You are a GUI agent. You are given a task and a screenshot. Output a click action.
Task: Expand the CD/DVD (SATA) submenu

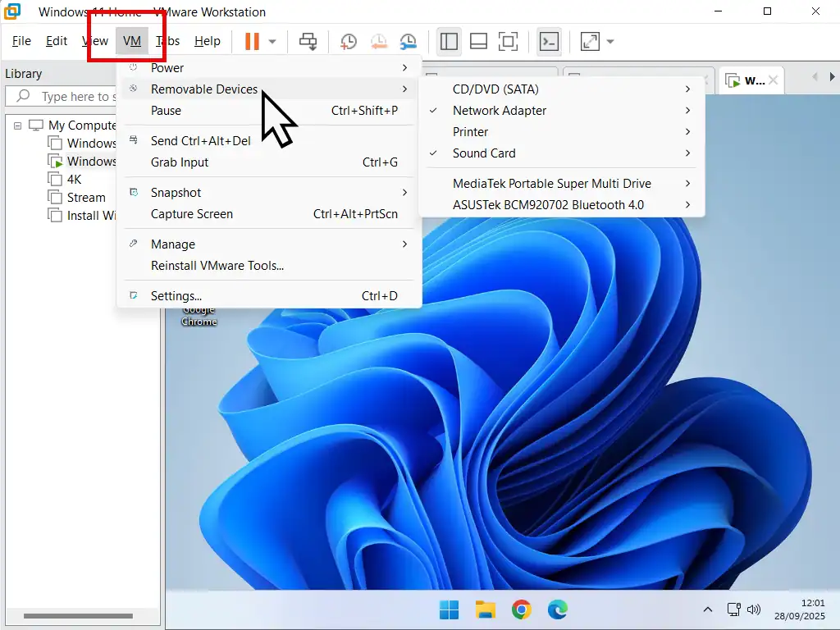coord(561,89)
